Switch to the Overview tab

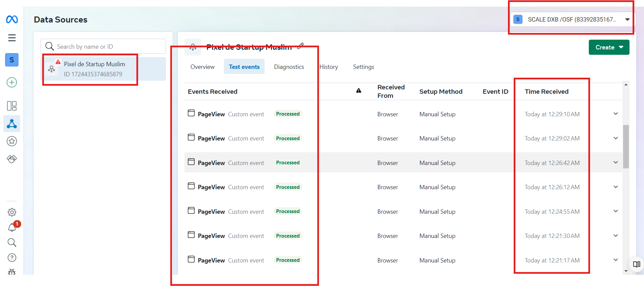[x=202, y=67]
